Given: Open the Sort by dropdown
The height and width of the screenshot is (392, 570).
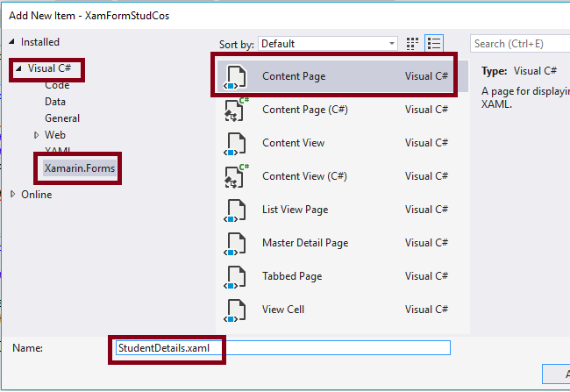Looking at the screenshot, I should [328, 43].
